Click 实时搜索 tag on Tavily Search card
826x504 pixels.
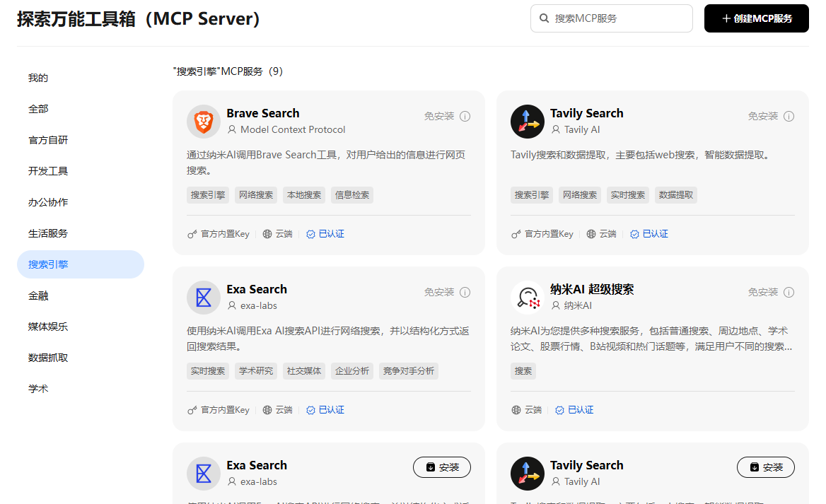pyautogui.click(x=628, y=195)
